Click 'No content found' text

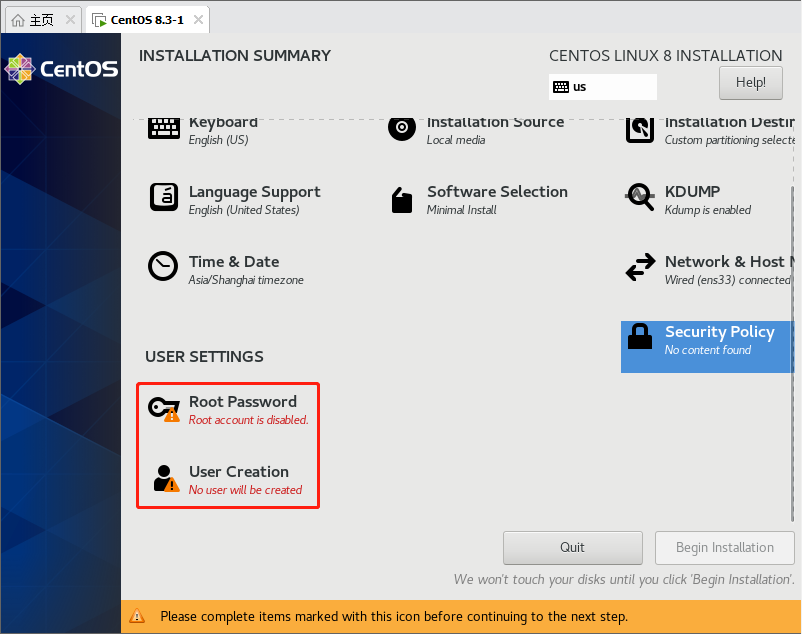pyautogui.click(x=708, y=350)
